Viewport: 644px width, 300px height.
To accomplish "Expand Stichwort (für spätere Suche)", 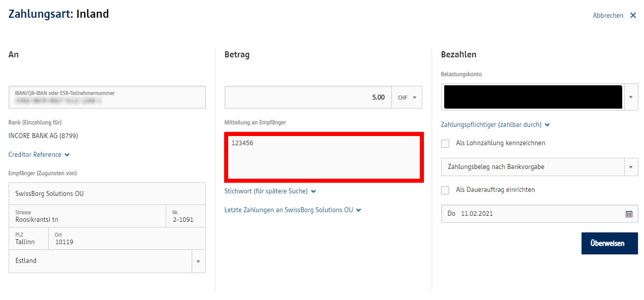I will coord(270,191).
